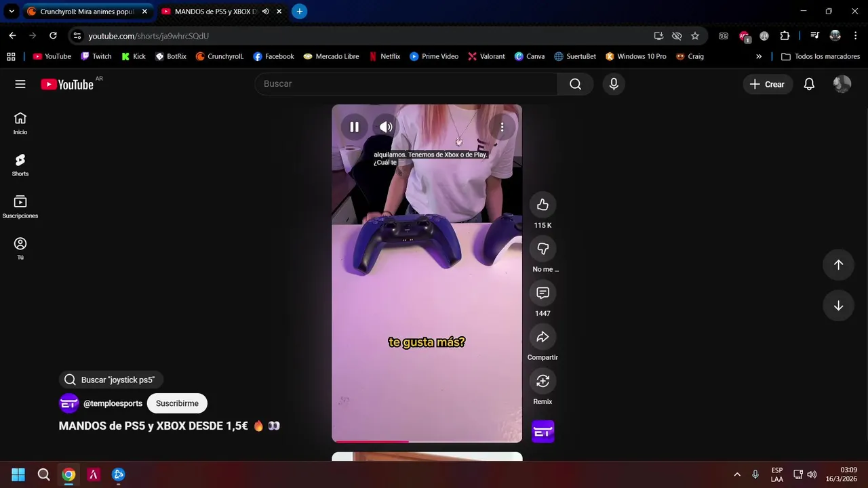View site information for youtube.com
The width and height of the screenshot is (868, 488).
pyautogui.click(x=77, y=36)
